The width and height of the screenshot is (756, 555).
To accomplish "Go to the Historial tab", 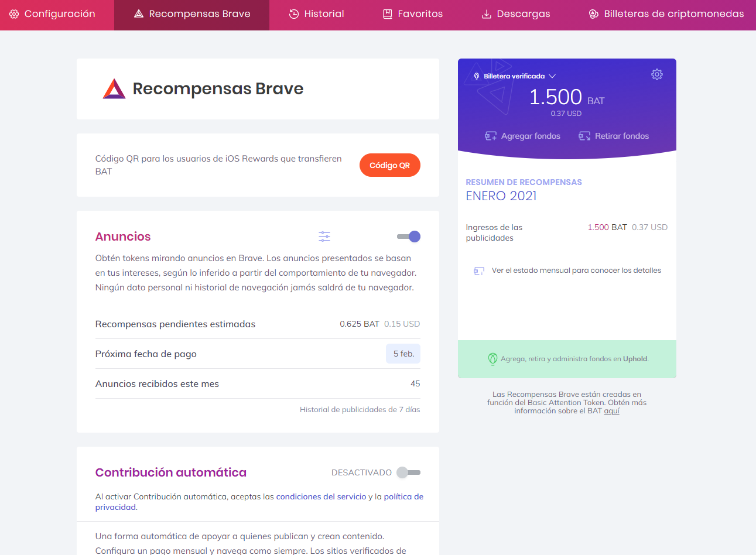I will coord(317,14).
